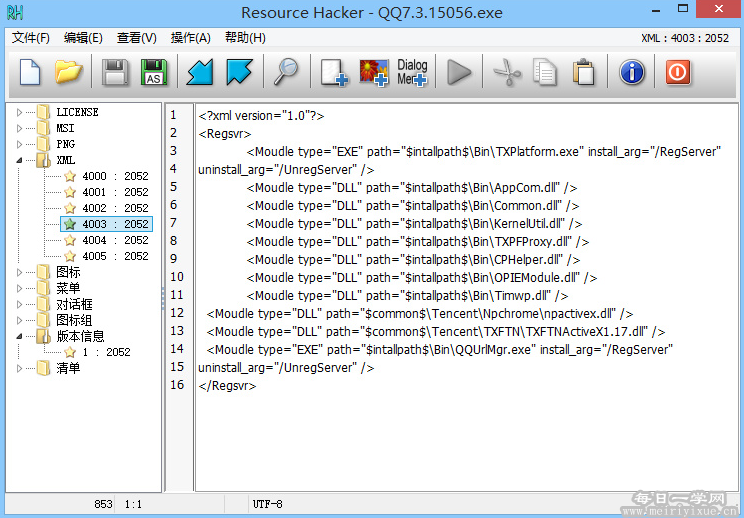Click the green Save As icon

(x=154, y=72)
